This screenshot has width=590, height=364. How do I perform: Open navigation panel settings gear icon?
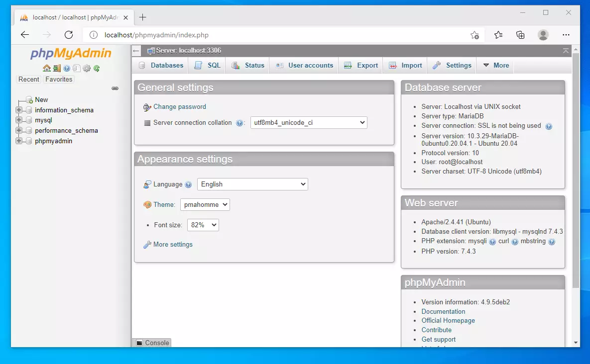coord(87,68)
